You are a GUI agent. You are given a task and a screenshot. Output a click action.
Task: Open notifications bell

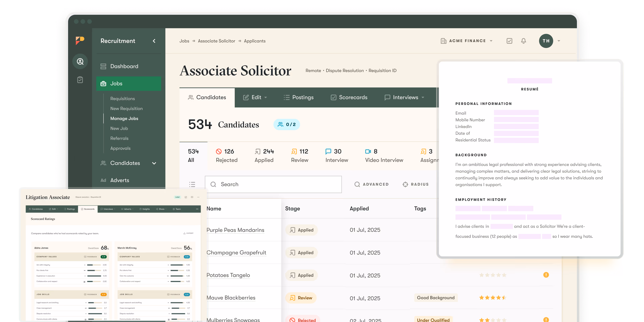523,41
